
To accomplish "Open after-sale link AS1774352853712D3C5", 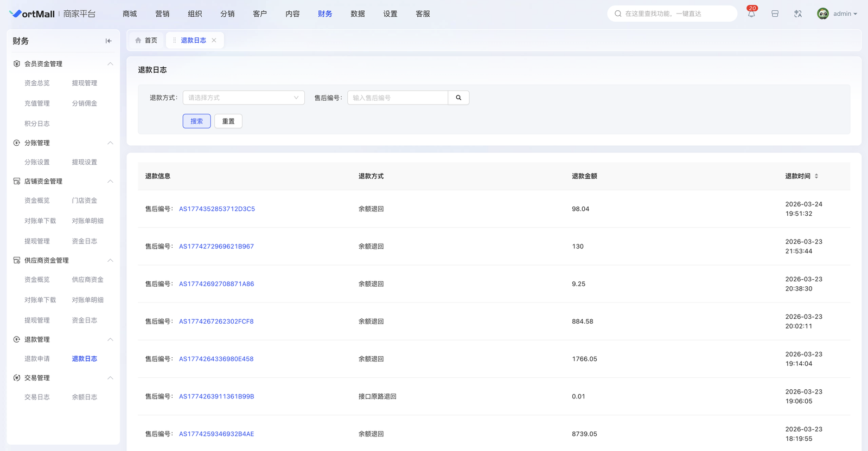I will click(217, 209).
